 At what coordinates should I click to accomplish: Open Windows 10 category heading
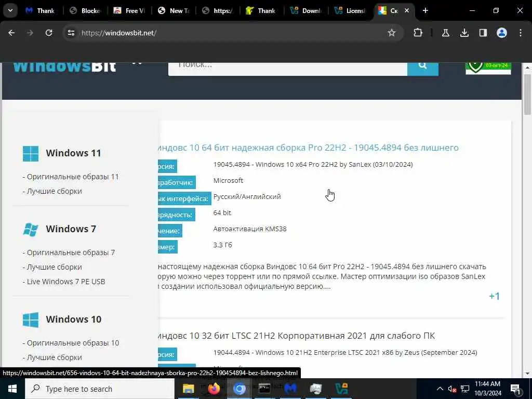pyautogui.click(x=74, y=320)
